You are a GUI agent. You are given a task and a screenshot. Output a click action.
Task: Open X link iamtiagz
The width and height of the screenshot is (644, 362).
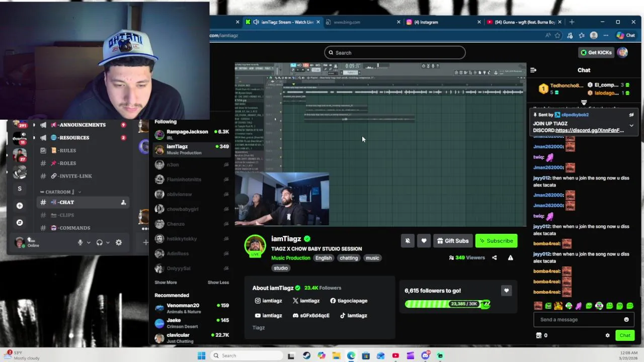(306, 301)
